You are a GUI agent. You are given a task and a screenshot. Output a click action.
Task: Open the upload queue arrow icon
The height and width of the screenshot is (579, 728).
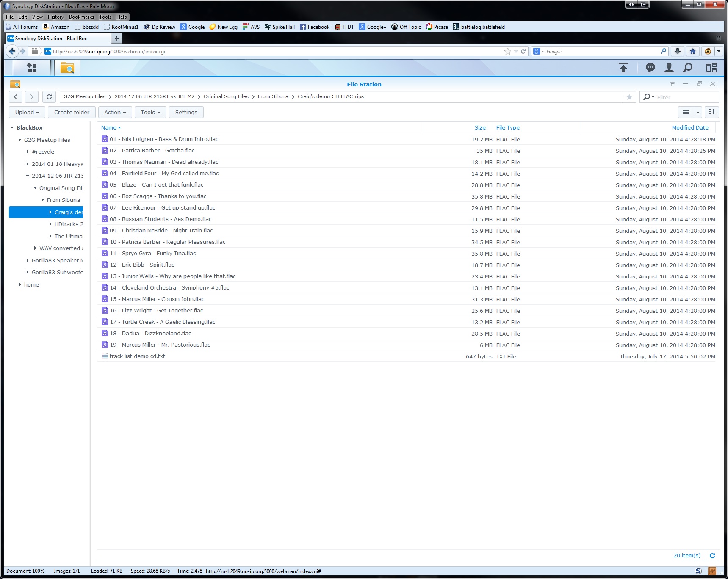[623, 68]
